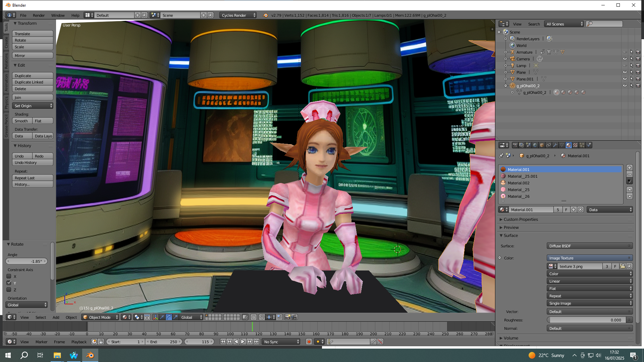Viewport: 644px width, 362px height.
Task: Remove the selected material slot with minus
Action: pos(630,174)
